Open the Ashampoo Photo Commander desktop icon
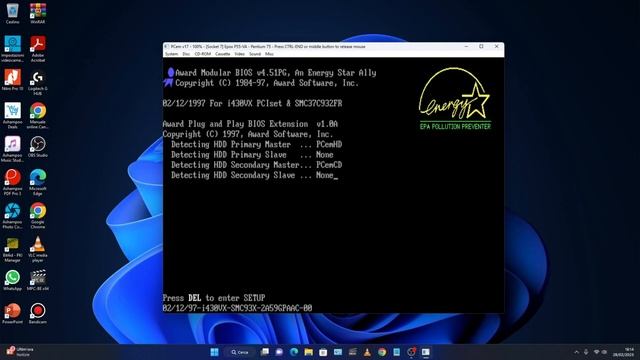640x360 pixels. tap(13, 216)
